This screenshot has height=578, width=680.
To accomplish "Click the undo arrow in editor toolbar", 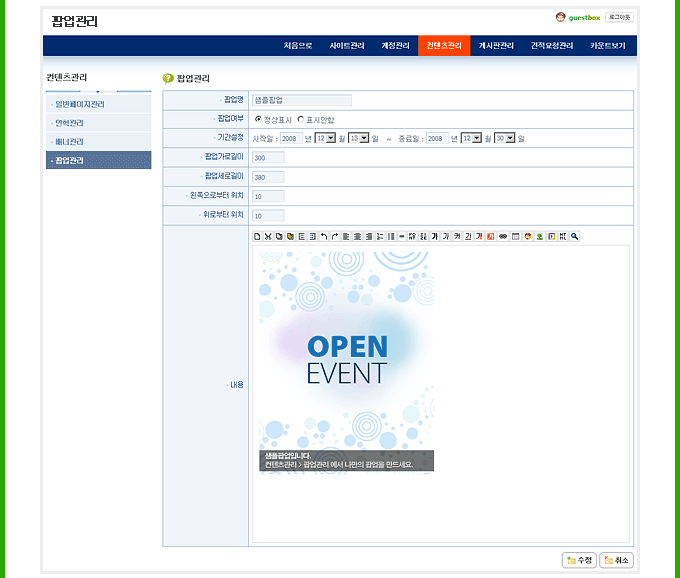I will coord(324,236).
